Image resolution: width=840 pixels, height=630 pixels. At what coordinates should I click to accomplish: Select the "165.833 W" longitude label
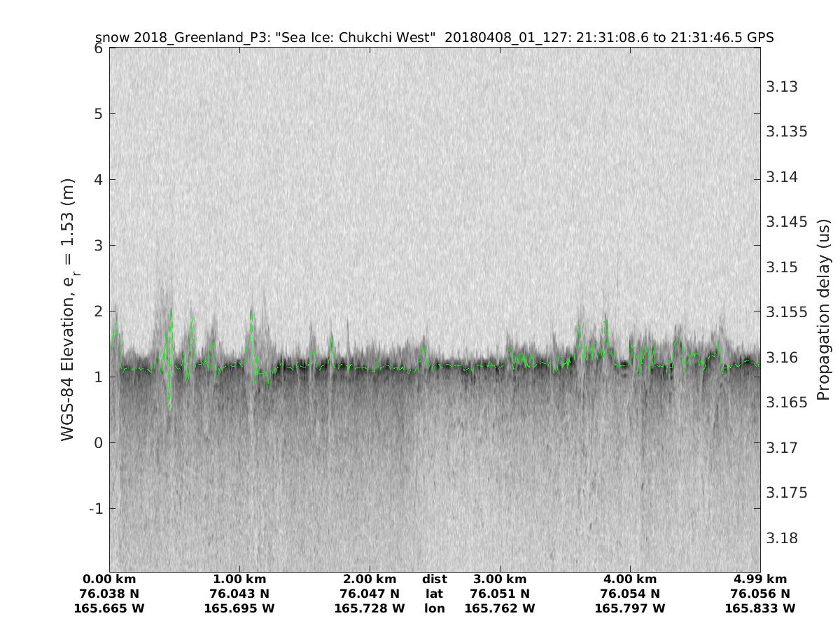[760, 608]
